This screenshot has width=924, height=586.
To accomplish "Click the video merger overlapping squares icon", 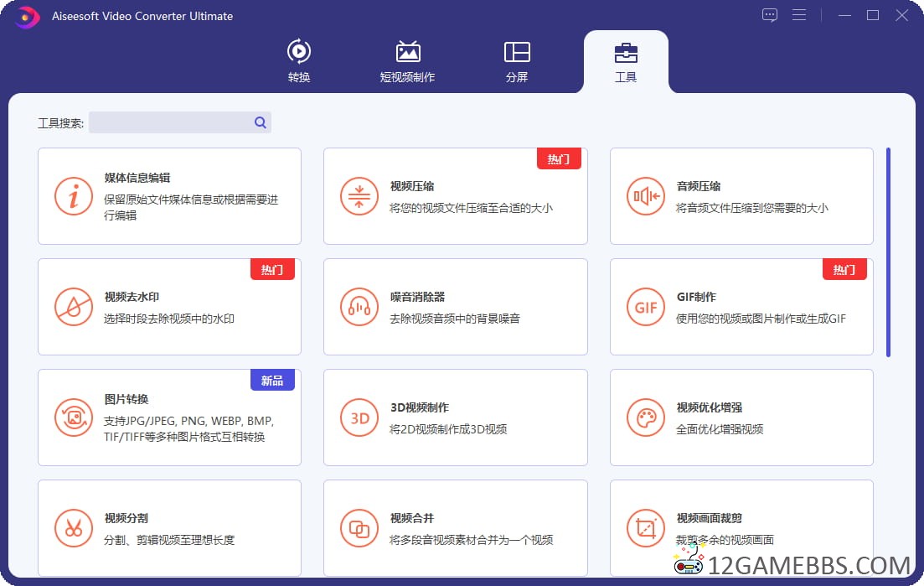I will click(x=359, y=528).
